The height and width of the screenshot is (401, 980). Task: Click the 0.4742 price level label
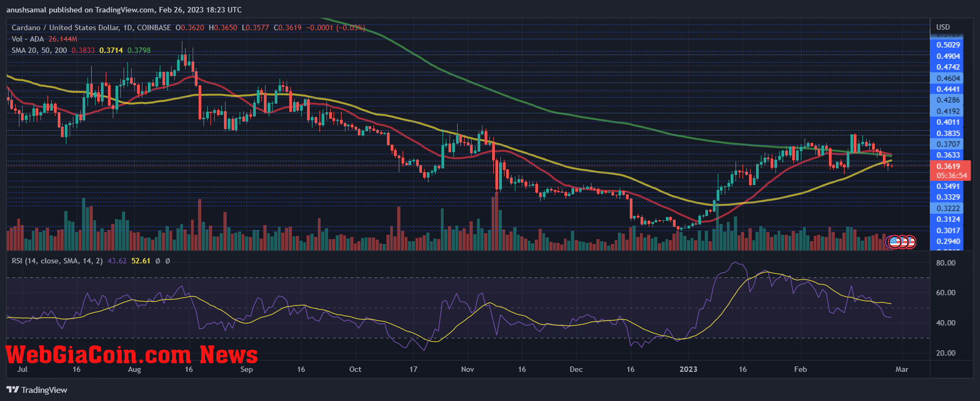(948, 67)
